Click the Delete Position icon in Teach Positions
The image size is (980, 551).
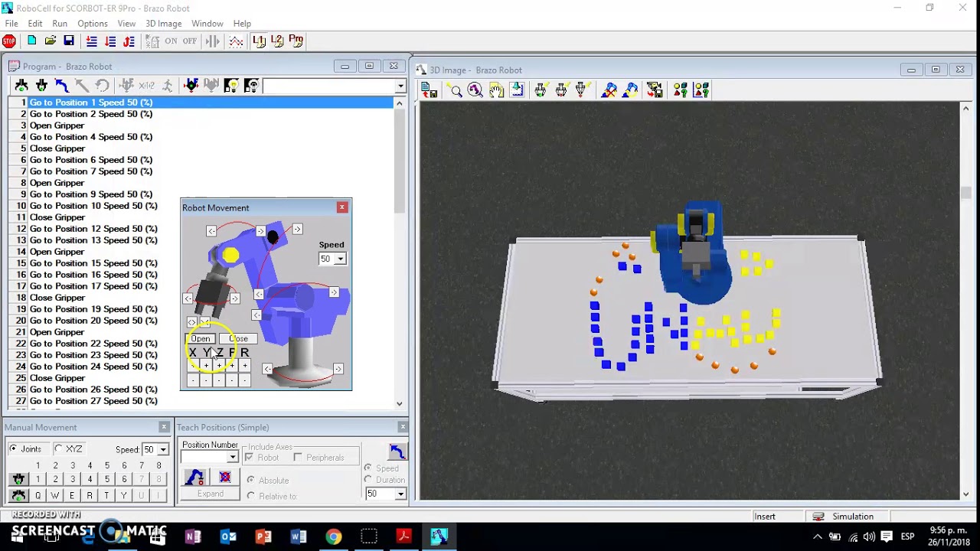(224, 478)
